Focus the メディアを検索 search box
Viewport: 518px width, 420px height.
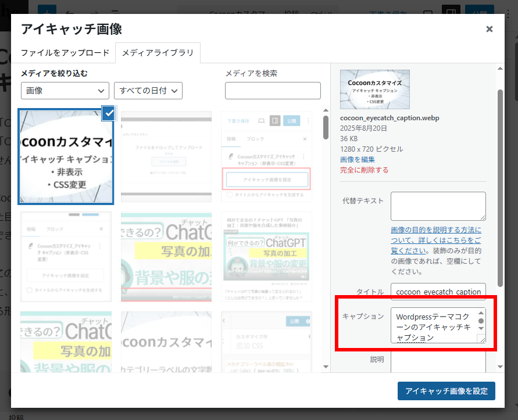pyautogui.click(x=273, y=91)
